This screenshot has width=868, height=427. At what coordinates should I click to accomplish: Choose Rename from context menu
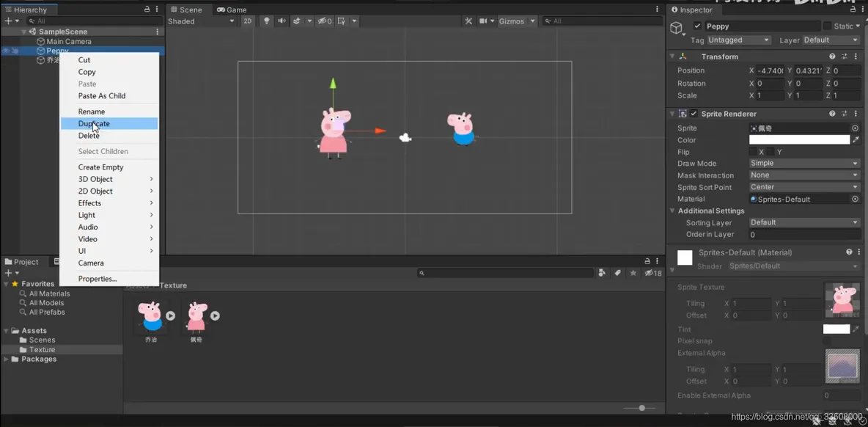[x=109, y=112]
